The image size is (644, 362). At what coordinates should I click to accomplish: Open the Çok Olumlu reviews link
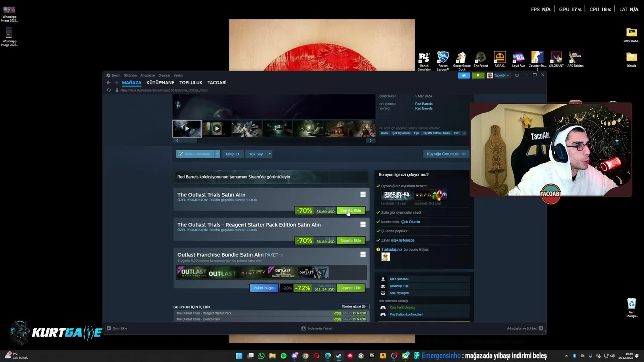coord(411,222)
